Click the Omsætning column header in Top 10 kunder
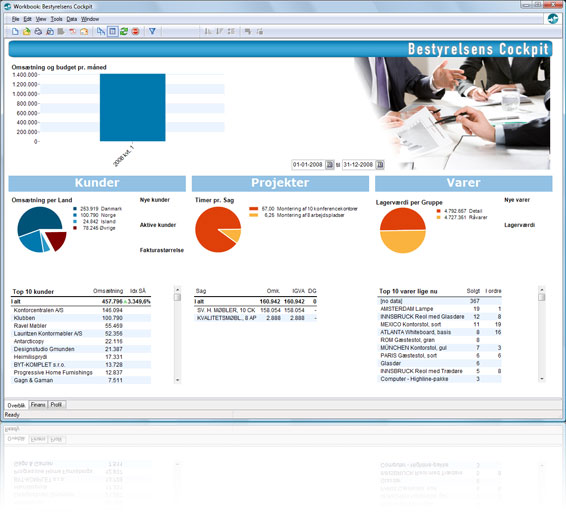The height and width of the screenshot is (513, 566). tap(108, 291)
